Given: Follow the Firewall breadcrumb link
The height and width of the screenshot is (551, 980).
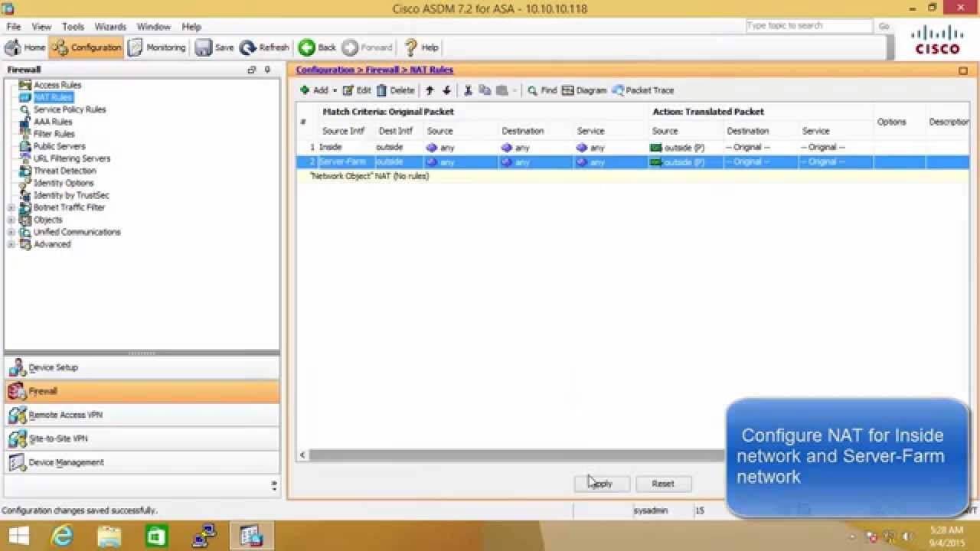Looking at the screenshot, I should [382, 70].
